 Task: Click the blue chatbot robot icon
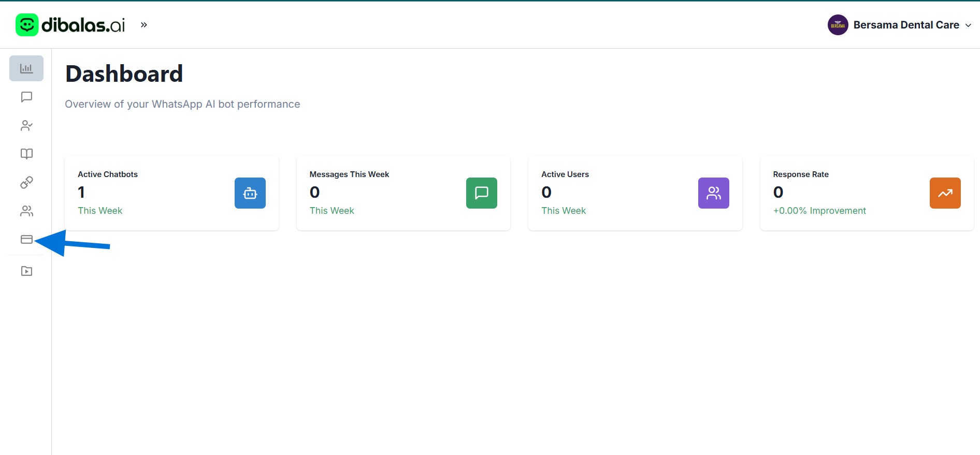click(250, 193)
